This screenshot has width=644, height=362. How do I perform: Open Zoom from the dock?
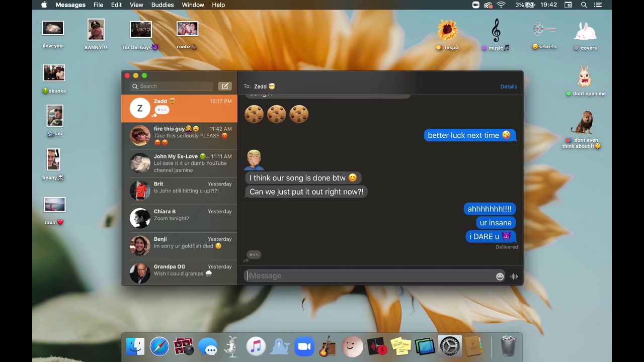coord(304,346)
